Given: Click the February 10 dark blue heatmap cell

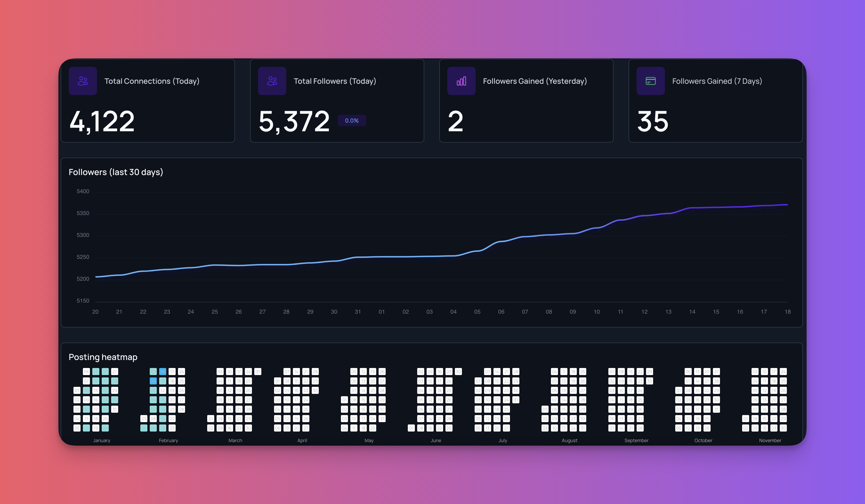Looking at the screenshot, I should click(x=163, y=372).
